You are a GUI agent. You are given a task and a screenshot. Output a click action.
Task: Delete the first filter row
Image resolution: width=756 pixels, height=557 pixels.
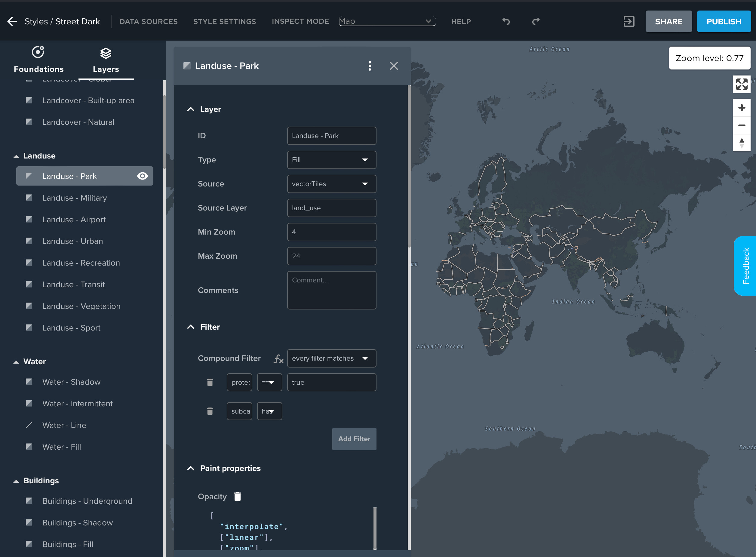[210, 382]
